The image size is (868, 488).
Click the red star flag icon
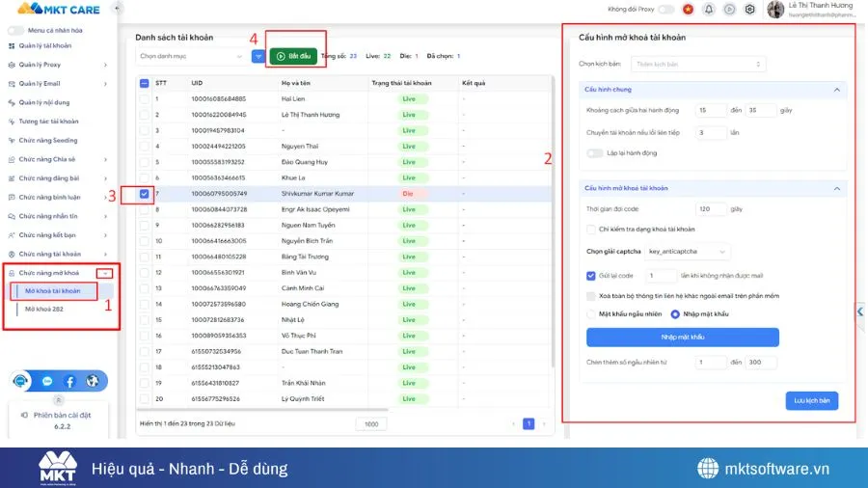[688, 9]
